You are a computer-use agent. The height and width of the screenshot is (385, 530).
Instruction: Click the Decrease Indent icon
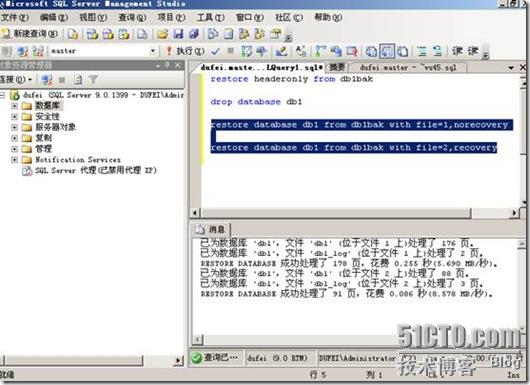click(x=458, y=51)
